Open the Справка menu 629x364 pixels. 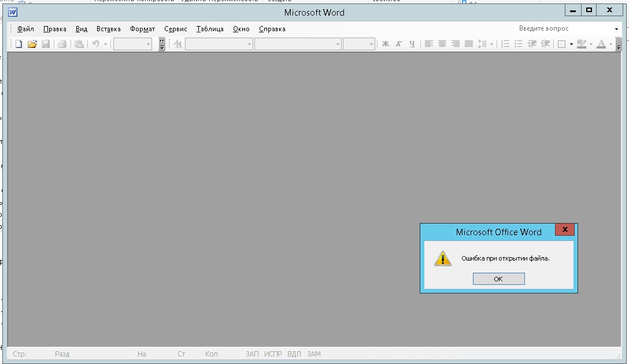point(272,29)
